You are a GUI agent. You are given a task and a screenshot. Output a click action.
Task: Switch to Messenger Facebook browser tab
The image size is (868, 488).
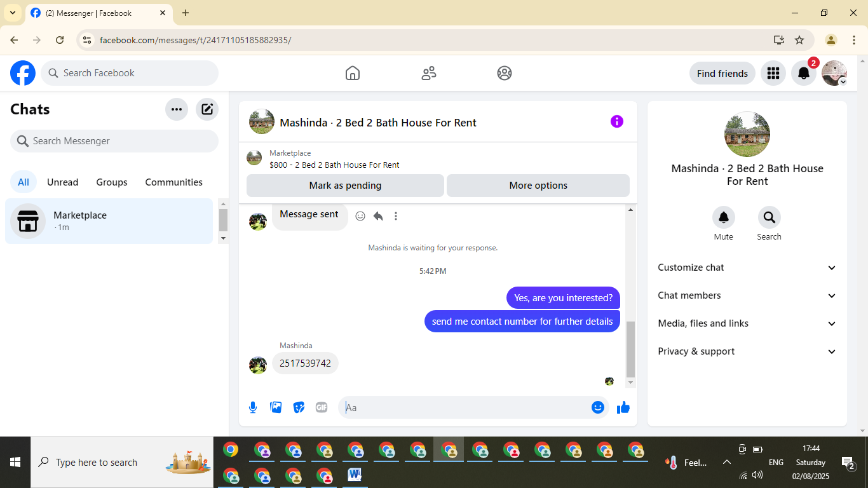[x=98, y=13]
